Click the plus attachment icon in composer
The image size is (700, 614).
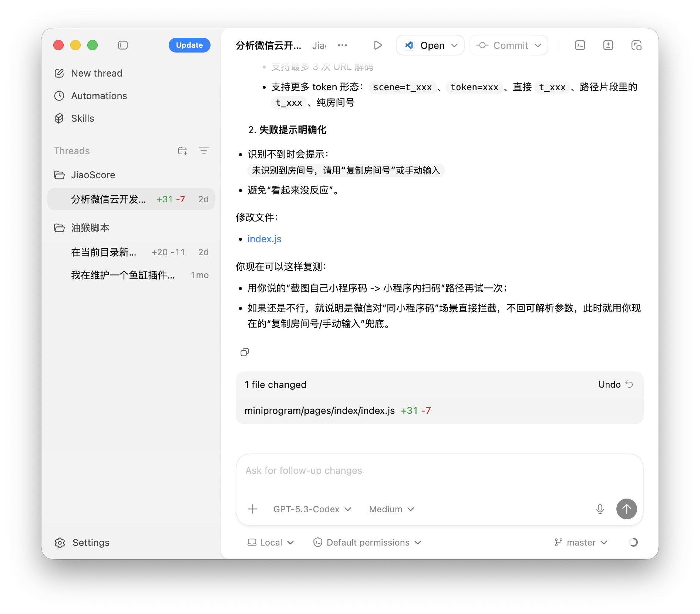(x=253, y=509)
